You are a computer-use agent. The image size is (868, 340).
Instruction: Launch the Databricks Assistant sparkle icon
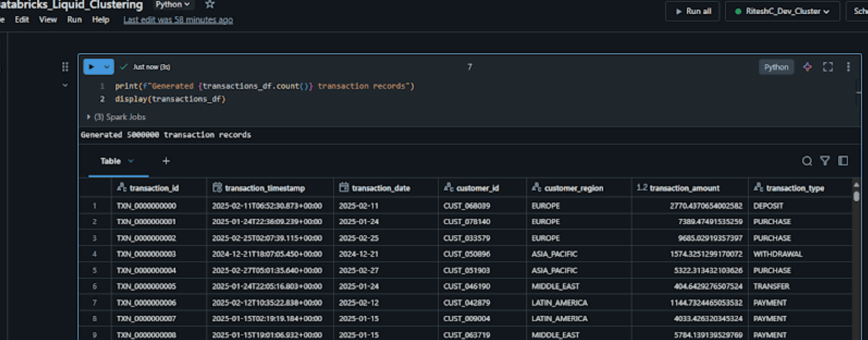point(807,67)
